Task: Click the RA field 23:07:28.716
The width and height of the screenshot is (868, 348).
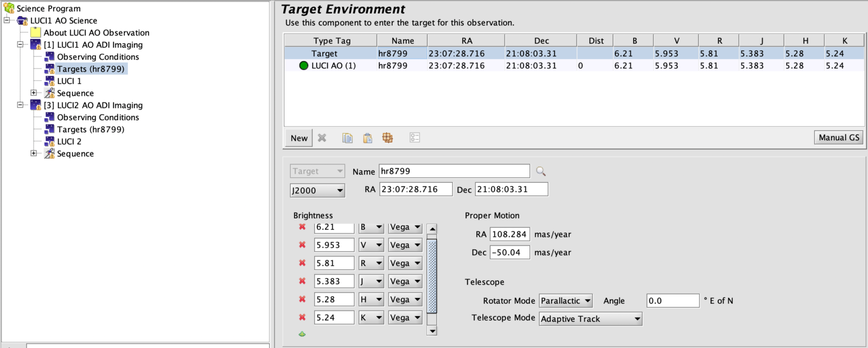Action: 416,189
